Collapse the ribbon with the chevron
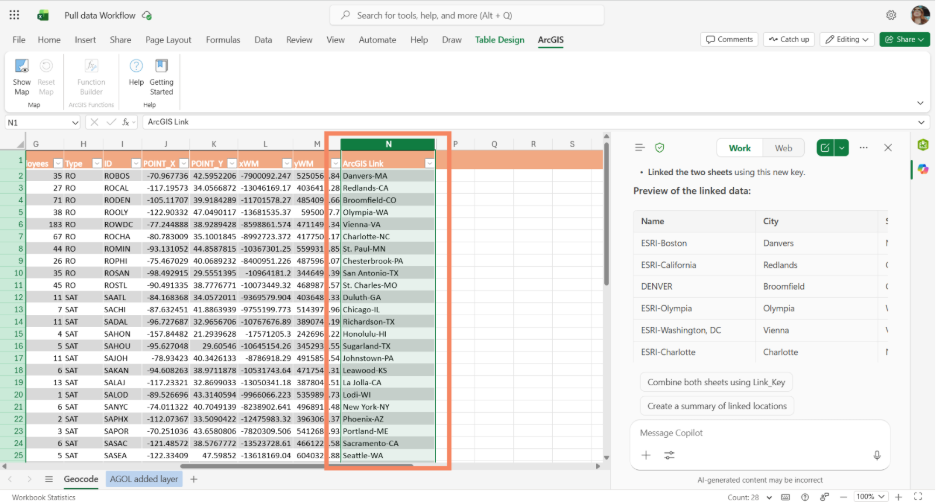 (x=920, y=103)
